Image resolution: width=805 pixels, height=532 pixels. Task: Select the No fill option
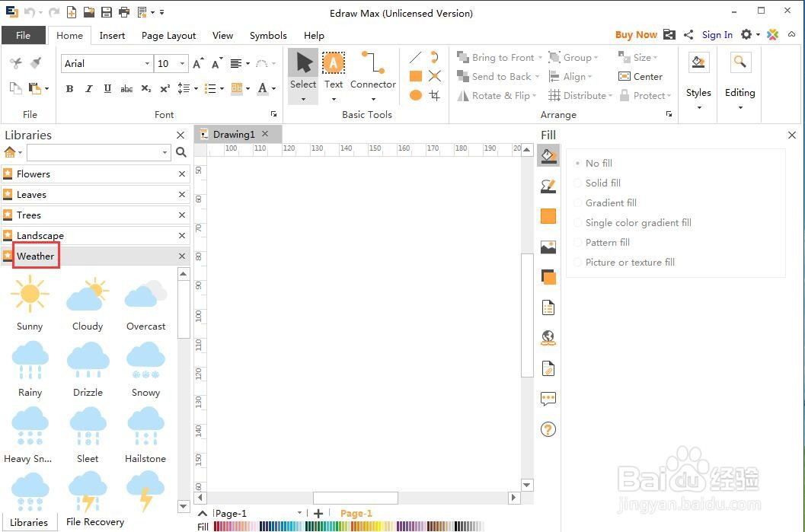pos(593,163)
